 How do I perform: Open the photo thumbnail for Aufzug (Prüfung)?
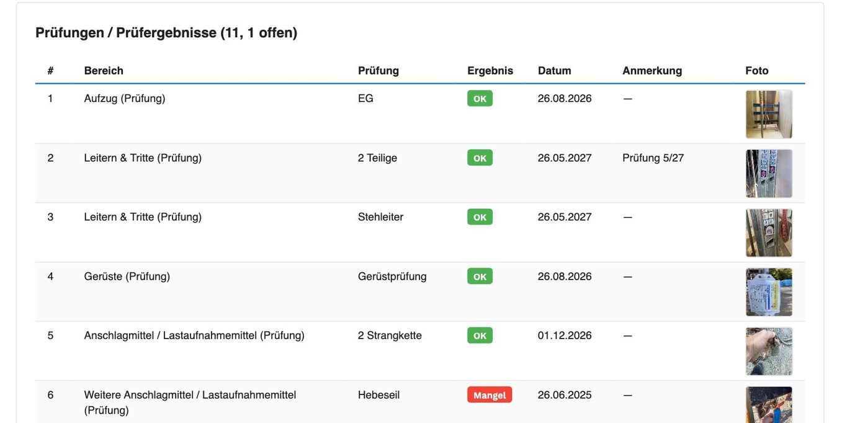[769, 114]
